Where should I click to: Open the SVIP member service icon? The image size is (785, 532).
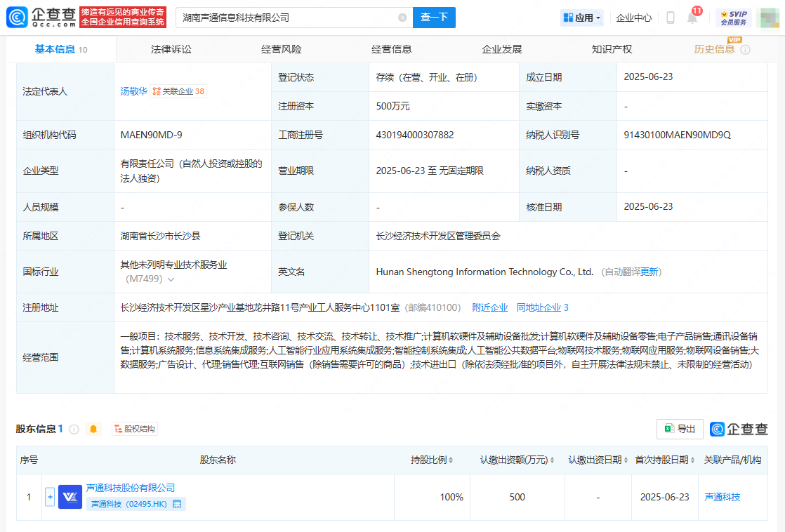click(x=734, y=18)
